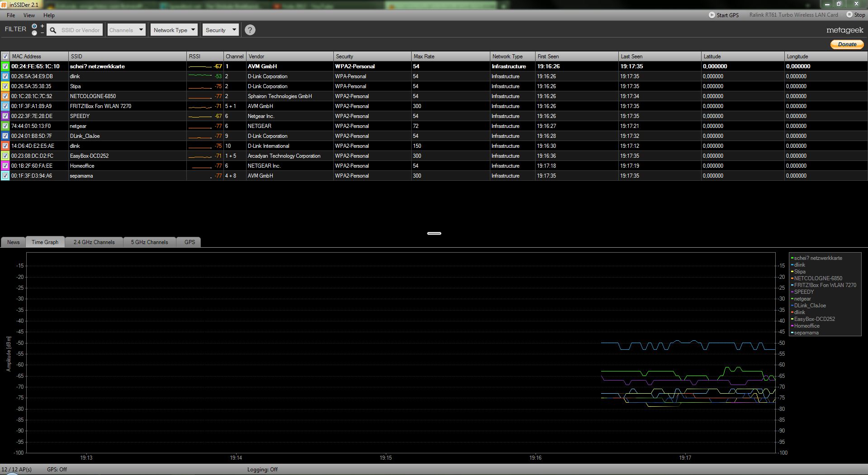Click DLink_ClaJoe in the graph legend
The height and width of the screenshot is (475, 868).
(x=810, y=306)
